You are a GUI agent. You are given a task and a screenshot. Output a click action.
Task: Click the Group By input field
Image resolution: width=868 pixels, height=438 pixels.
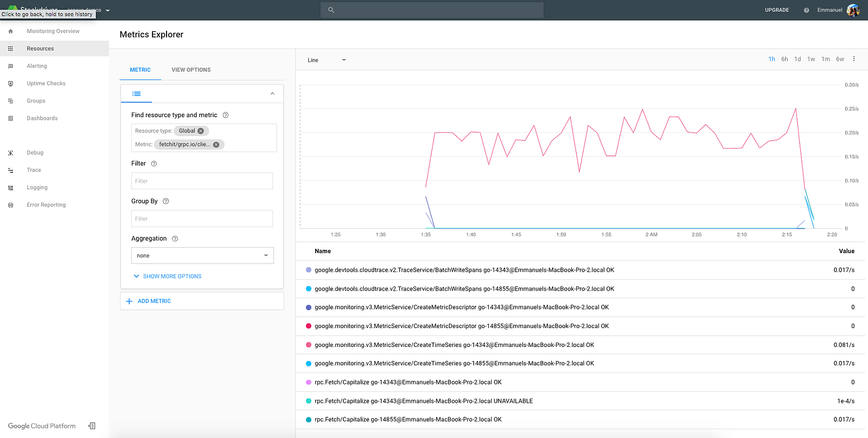(202, 218)
